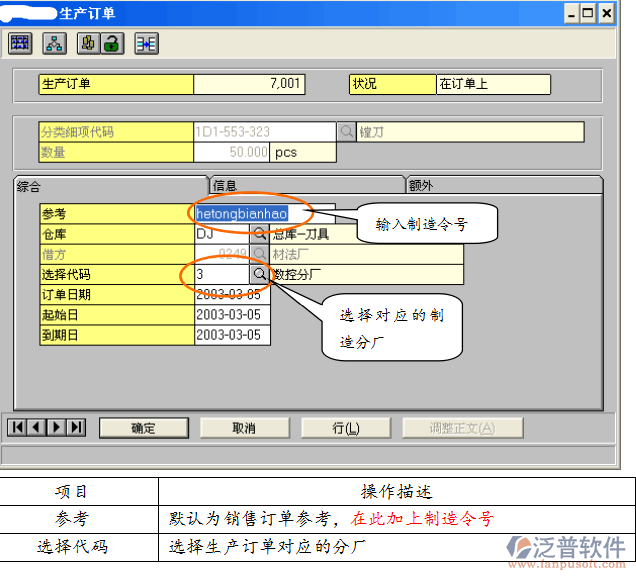Click the 到期日 date field
The width and height of the screenshot is (636, 580).
coord(232,335)
